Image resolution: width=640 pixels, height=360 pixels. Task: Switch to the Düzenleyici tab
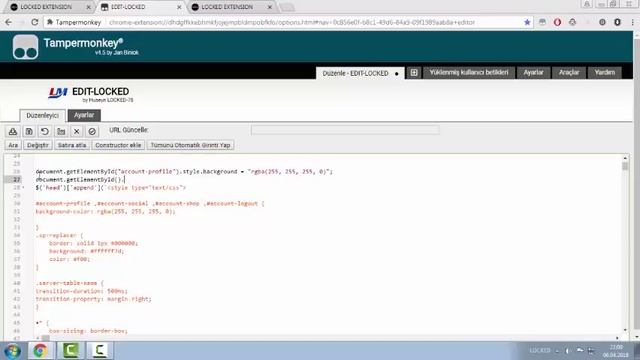[42, 116]
